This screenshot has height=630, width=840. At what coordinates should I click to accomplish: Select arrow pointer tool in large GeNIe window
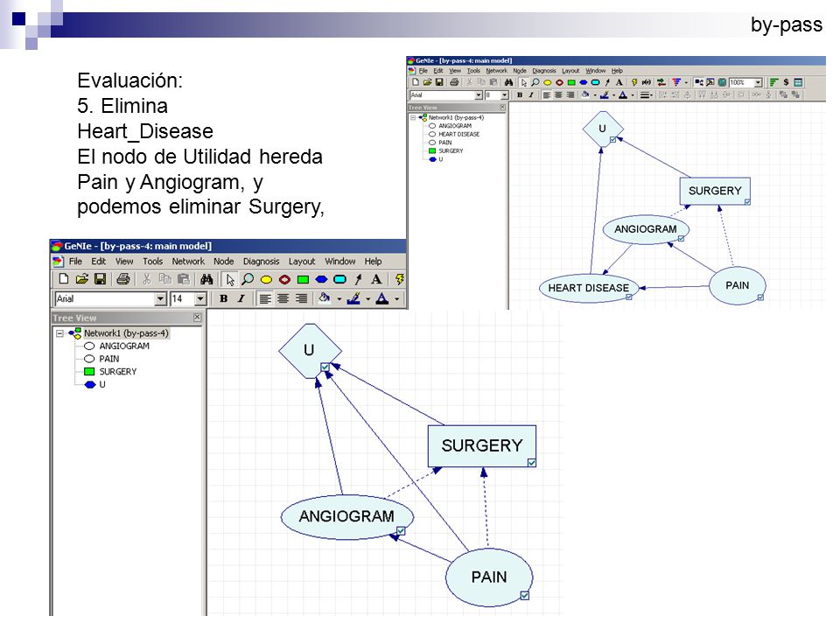pyautogui.click(x=230, y=280)
